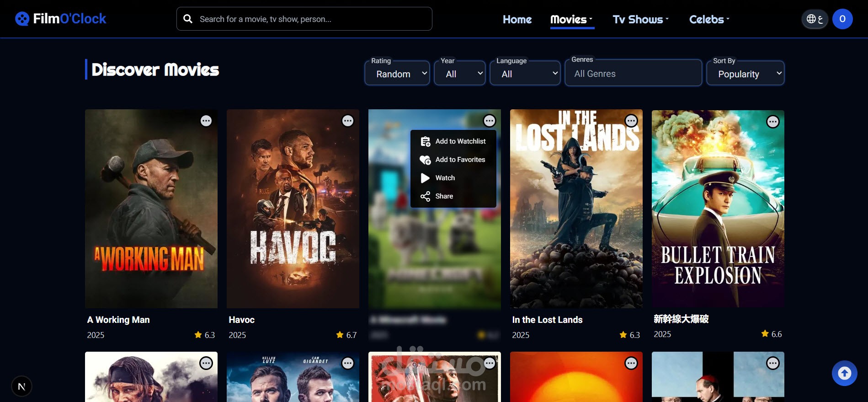Click the FilmO'Clock film reel logo
This screenshot has height=402, width=868.
[x=22, y=19]
